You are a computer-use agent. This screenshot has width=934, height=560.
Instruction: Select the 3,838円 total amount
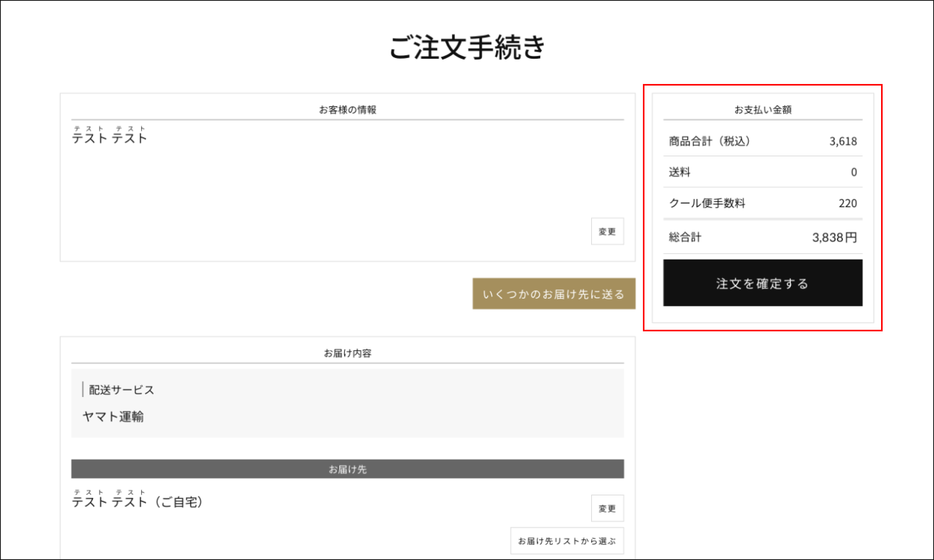pos(834,237)
